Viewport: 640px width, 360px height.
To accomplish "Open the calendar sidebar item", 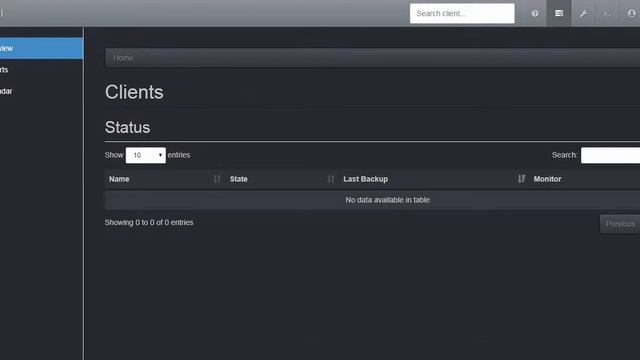I will coord(41,91).
